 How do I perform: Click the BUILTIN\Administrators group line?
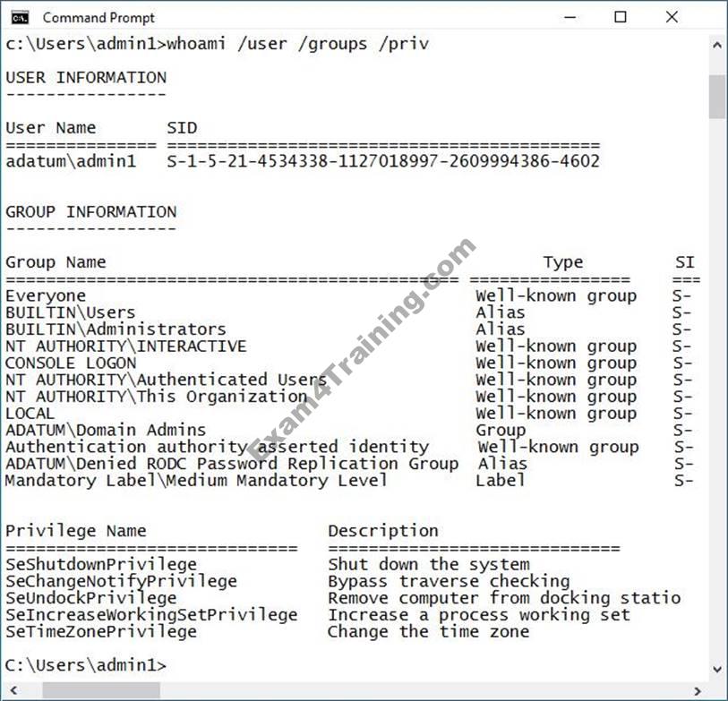click(116, 329)
